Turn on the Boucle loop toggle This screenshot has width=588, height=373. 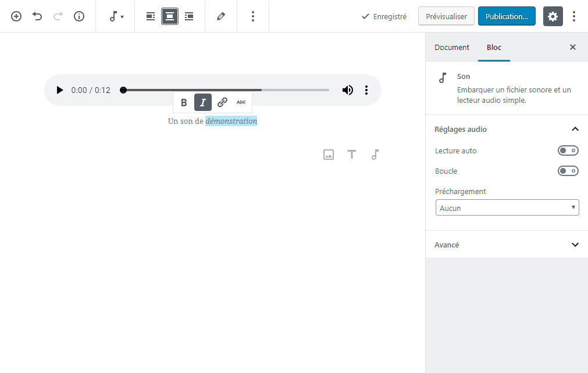point(568,171)
